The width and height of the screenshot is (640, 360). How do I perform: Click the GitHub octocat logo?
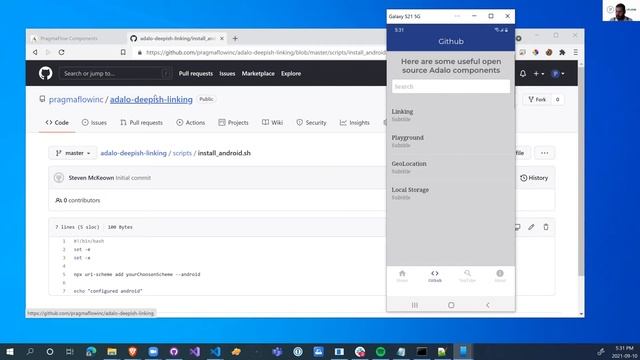[x=45, y=73]
